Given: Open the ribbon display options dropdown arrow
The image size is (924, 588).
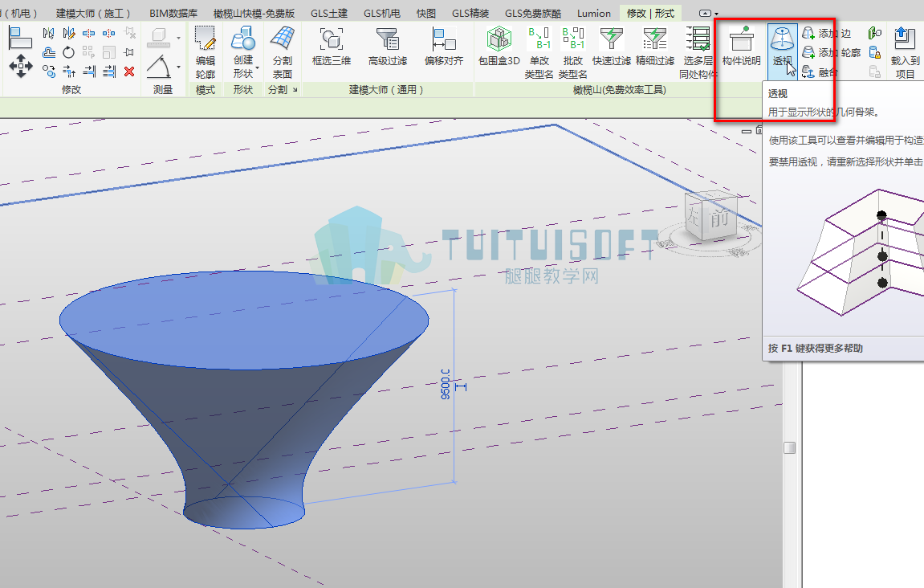Looking at the screenshot, I should pyautogui.click(x=717, y=14).
